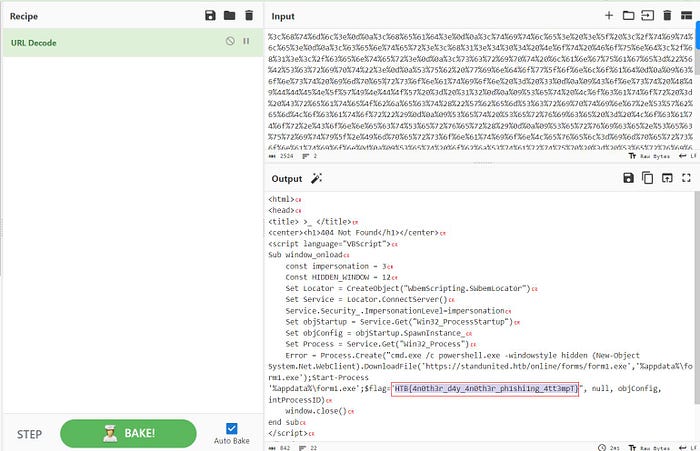Viewport: 700px width, 451px height.
Task: Click the highlighted HTB flag text
Action: [x=485, y=388]
